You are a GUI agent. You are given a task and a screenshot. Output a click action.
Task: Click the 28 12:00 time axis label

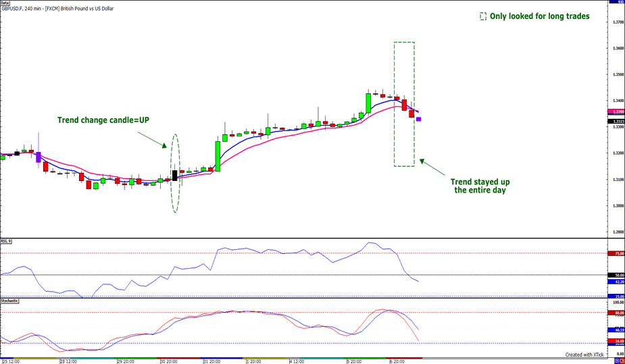pos(68,361)
